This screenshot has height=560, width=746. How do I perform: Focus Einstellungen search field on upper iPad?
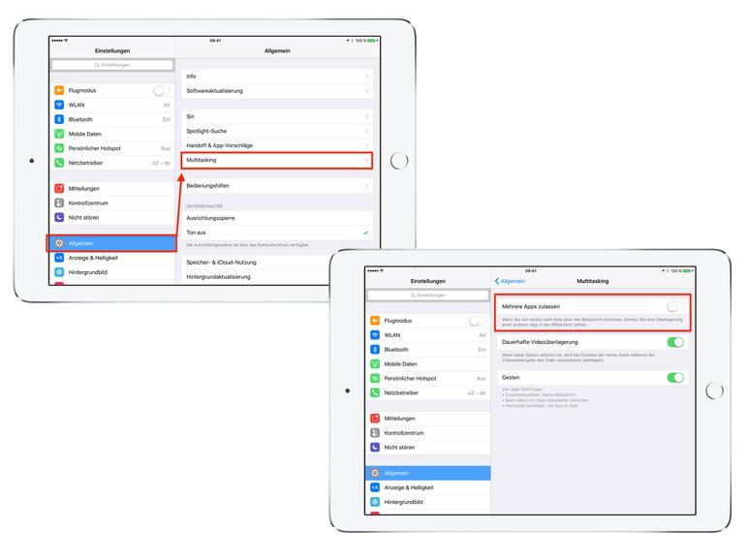112,65
